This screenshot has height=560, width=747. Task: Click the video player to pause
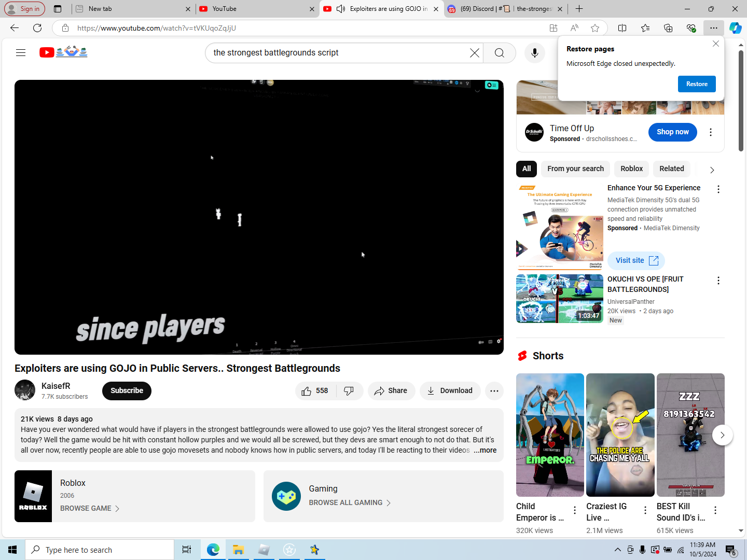click(259, 217)
